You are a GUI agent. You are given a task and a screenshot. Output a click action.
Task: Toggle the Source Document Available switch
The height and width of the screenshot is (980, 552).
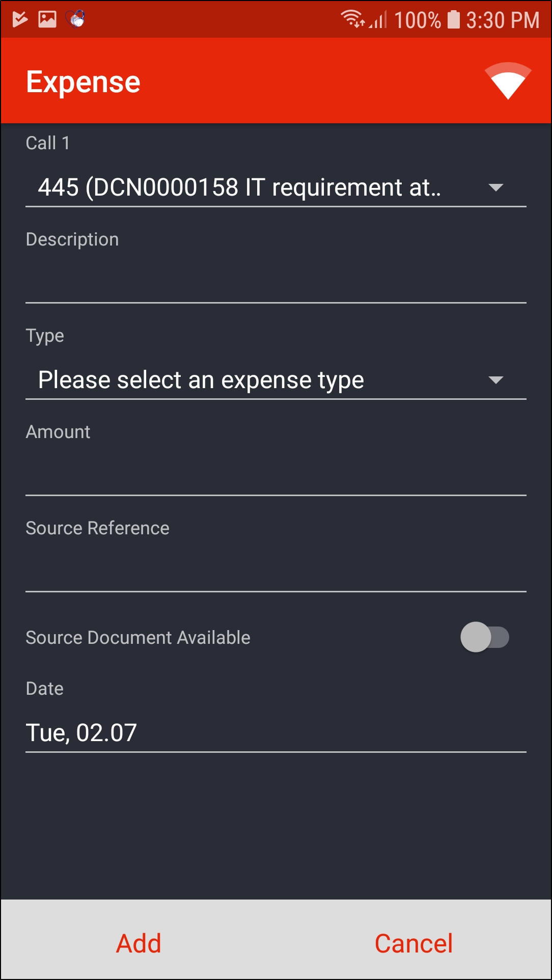(484, 637)
